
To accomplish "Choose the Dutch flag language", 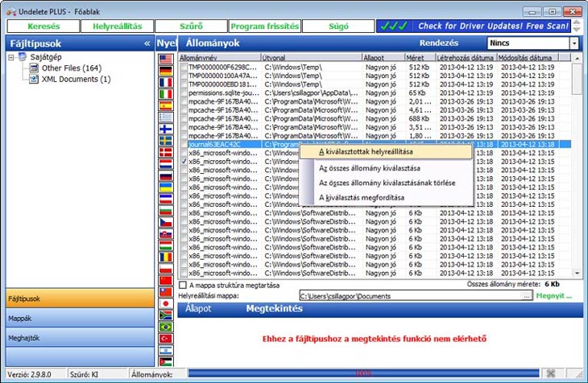I will point(166,164).
